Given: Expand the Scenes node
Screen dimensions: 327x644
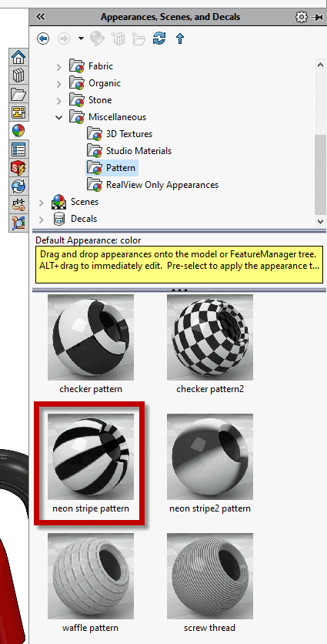Looking at the screenshot, I should (x=41, y=202).
